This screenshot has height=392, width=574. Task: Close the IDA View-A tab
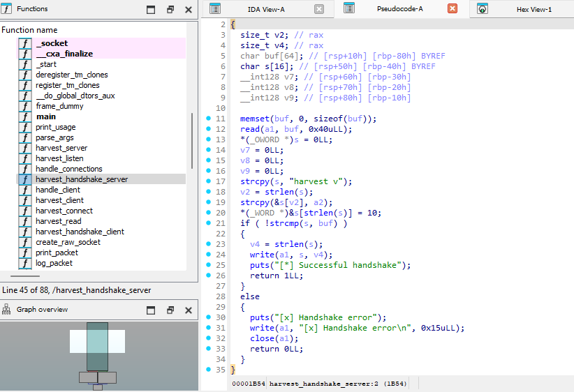319,9
